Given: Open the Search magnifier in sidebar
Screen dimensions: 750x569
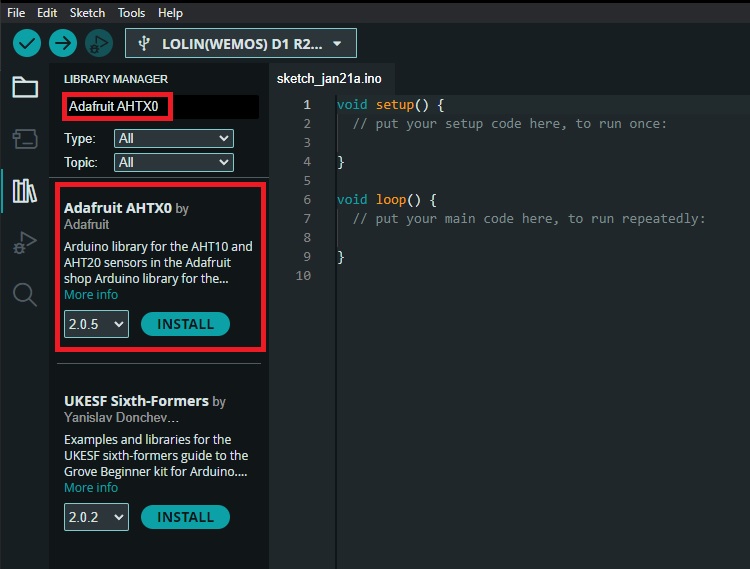Looking at the screenshot, I should click(x=25, y=294).
